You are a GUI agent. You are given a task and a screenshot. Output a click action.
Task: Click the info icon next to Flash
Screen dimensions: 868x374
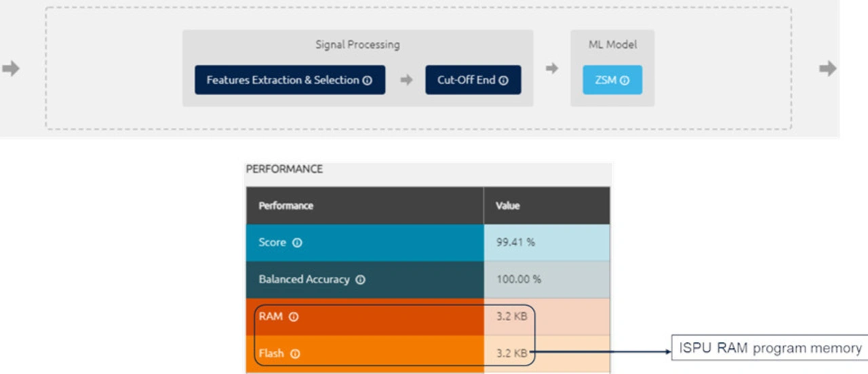click(296, 354)
